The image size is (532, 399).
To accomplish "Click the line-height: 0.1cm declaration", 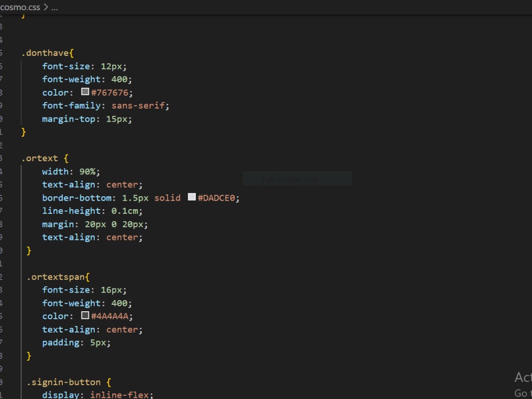I will (x=92, y=211).
